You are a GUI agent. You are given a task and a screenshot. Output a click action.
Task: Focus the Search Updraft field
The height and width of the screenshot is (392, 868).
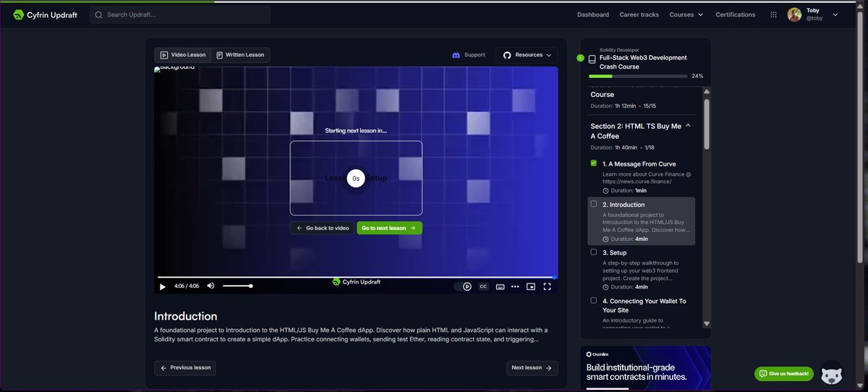pos(180,14)
